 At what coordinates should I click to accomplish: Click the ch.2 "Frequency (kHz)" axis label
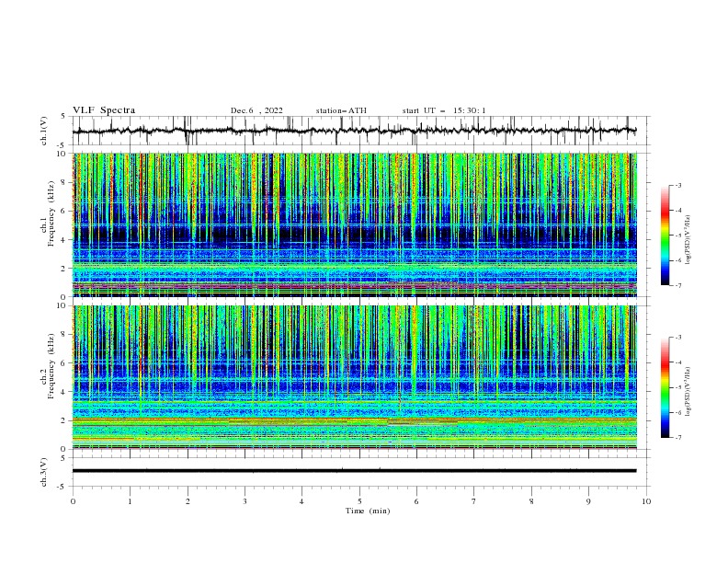(x=51, y=366)
